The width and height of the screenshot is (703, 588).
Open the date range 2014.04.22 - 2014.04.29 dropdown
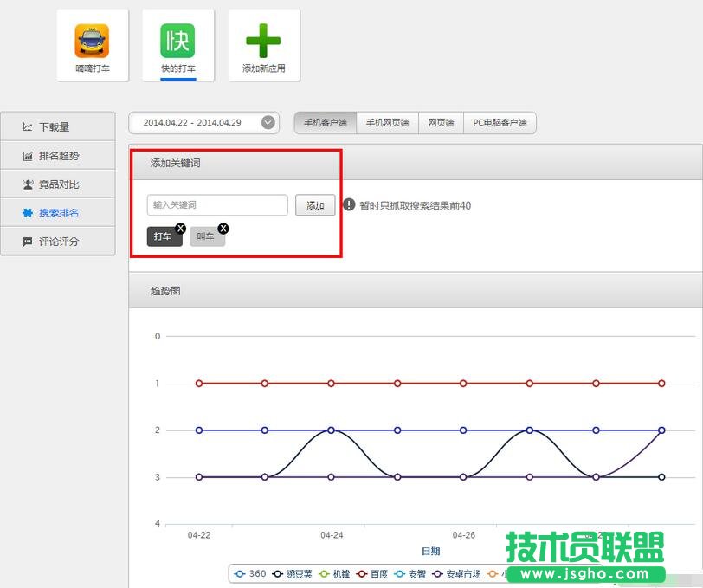203,122
